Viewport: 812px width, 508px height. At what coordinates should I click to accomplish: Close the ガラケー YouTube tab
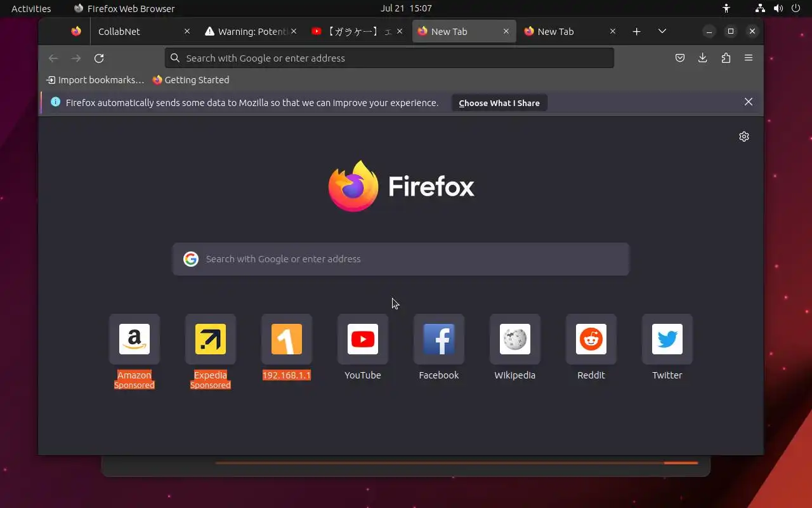click(400, 31)
